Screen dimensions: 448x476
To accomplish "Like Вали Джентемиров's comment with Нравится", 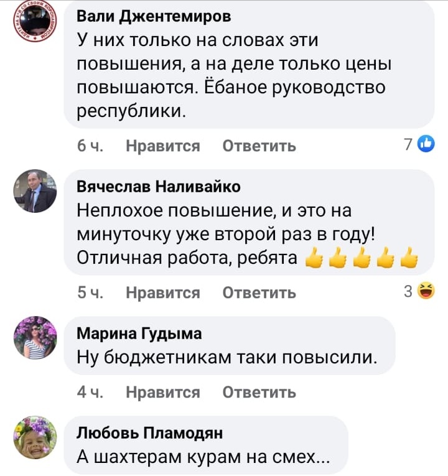I will [x=163, y=146].
